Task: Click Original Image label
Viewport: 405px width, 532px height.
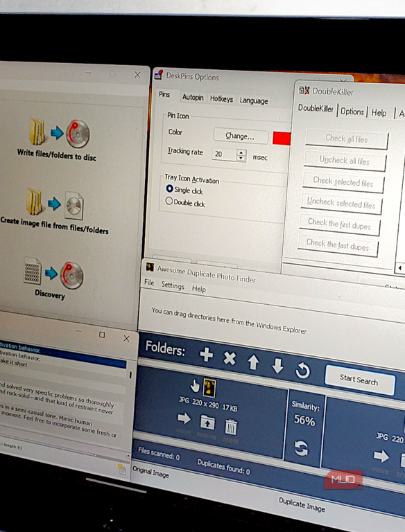Action: pyautogui.click(x=150, y=472)
